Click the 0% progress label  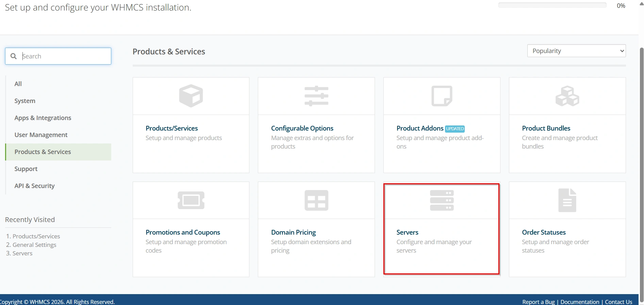[x=621, y=5]
